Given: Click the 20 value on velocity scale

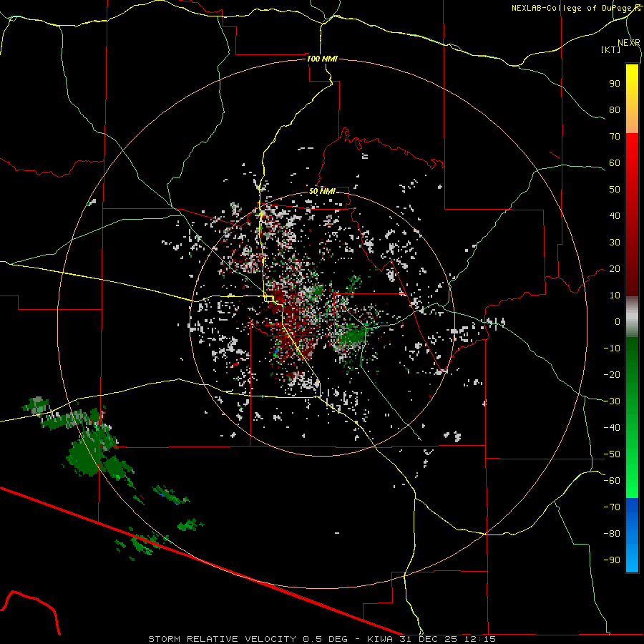Looking at the screenshot, I should [x=615, y=268].
